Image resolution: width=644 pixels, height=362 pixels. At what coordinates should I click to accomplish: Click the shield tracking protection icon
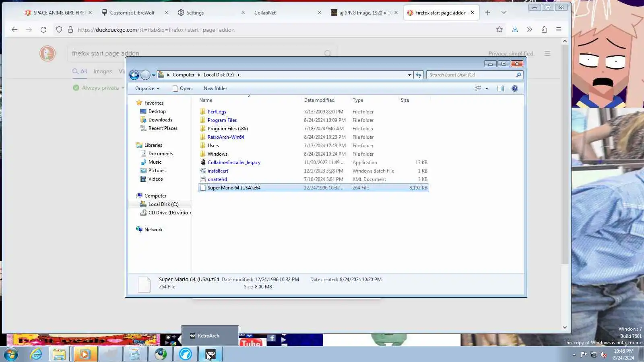(59, 29)
